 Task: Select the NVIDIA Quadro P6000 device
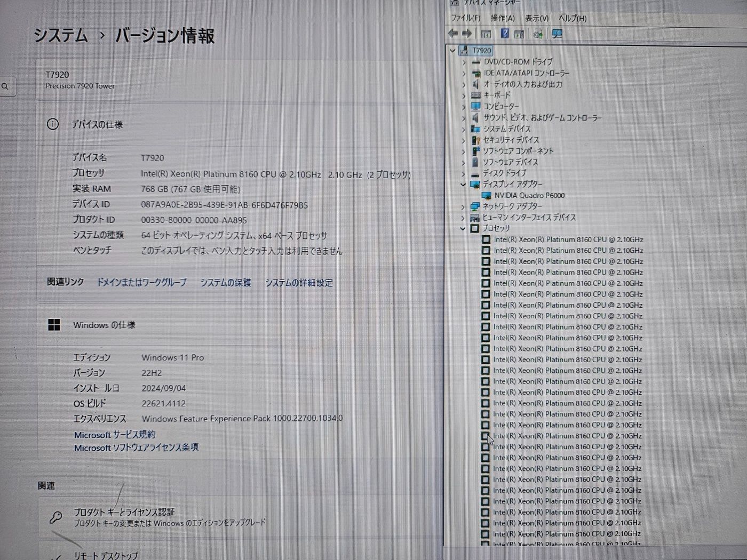(x=529, y=195)
